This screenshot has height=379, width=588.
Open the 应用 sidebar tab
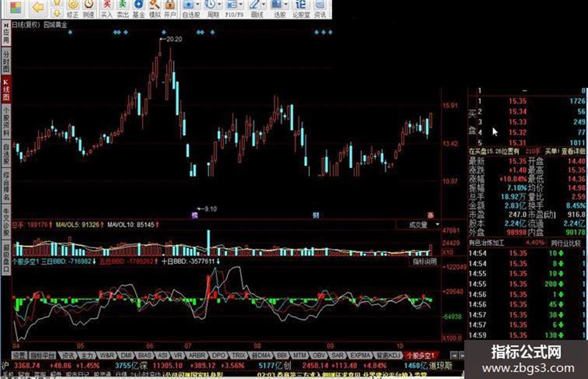[6, 33]
